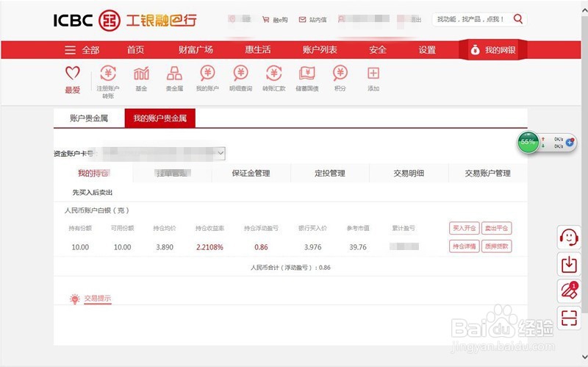Open 账户列表 menu
This screenshot has height=367, width=588.
tap(320, 50)
